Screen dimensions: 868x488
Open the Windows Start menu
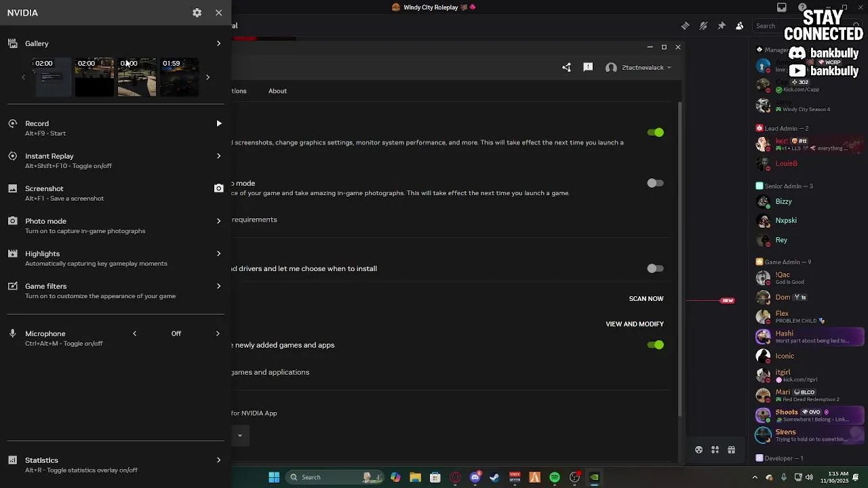click(274, 477)
